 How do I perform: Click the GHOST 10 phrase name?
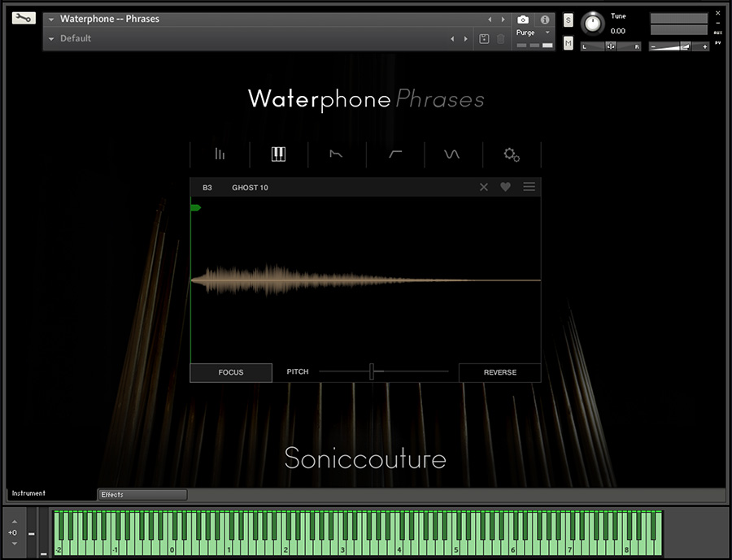coord(251,188)
